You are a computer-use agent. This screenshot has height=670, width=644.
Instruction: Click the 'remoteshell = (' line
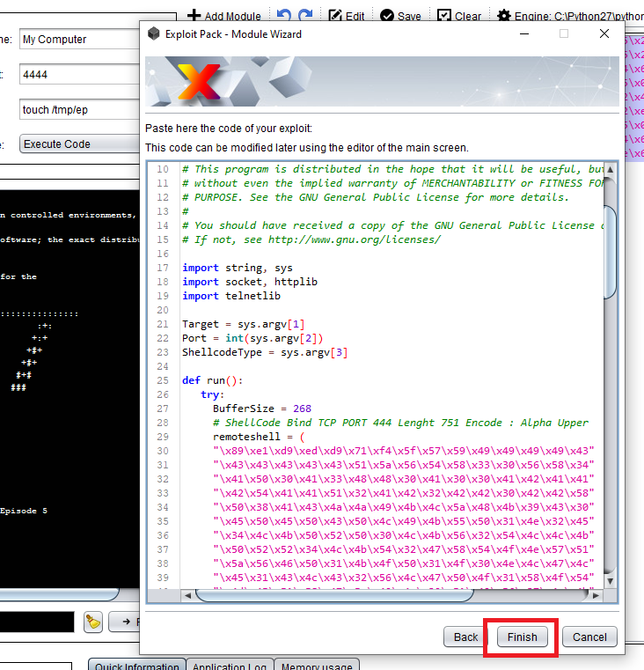click(260, 437)
